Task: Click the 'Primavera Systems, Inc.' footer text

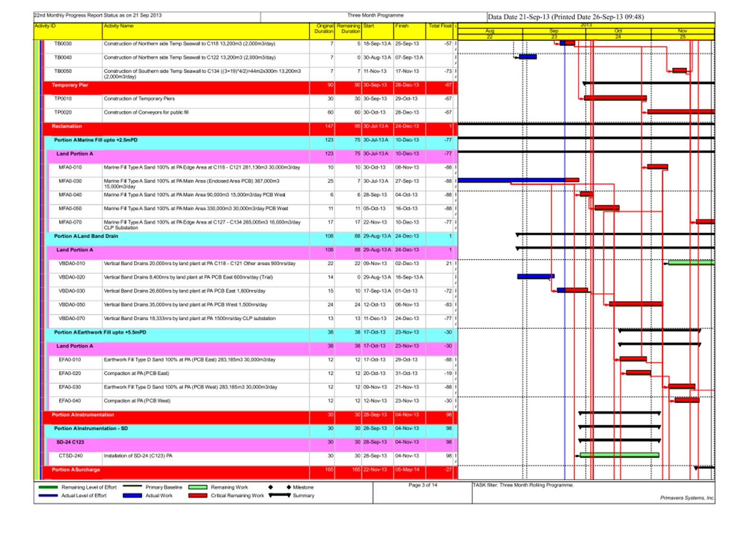Action: pos(687,498)
